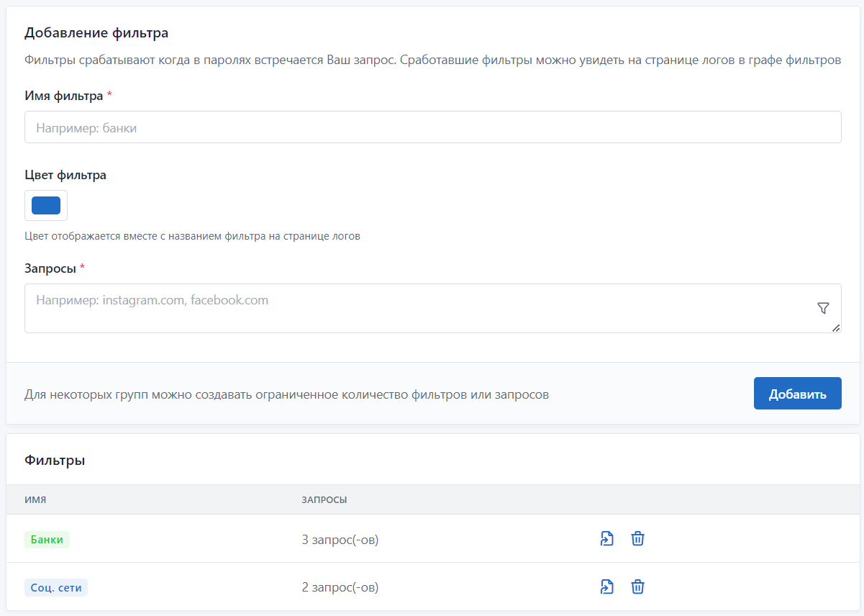Image resolution: width=864 pixels, height=616 pixels.
Task: Delete the Банки filter with trash icon
Action: [637, 538]
